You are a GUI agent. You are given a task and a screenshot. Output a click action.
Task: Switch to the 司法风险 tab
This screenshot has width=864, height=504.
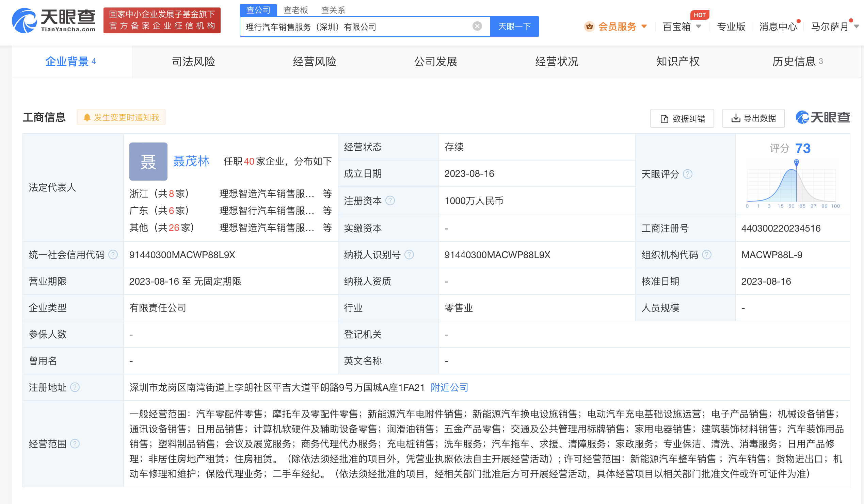click(x=193, y=62)
